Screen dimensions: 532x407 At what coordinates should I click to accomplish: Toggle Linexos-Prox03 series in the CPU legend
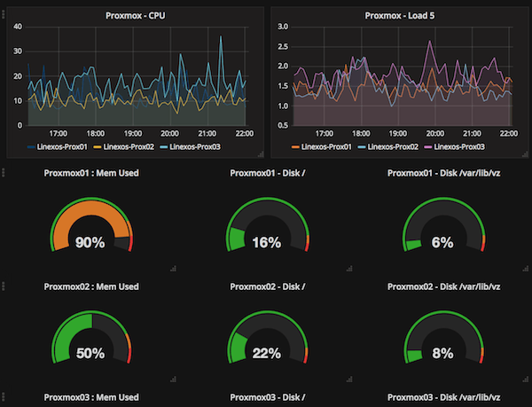click(195, 147)
